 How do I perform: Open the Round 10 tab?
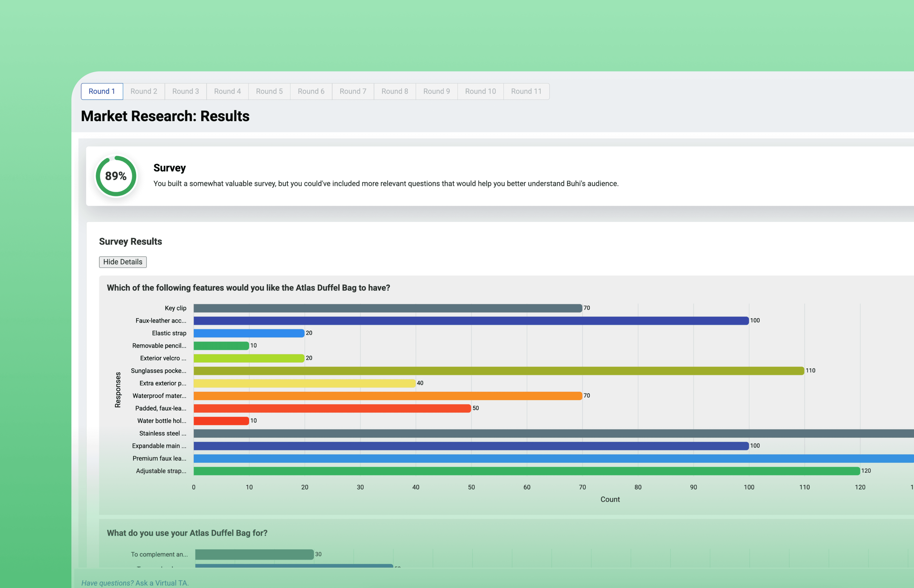coord(480,91)
